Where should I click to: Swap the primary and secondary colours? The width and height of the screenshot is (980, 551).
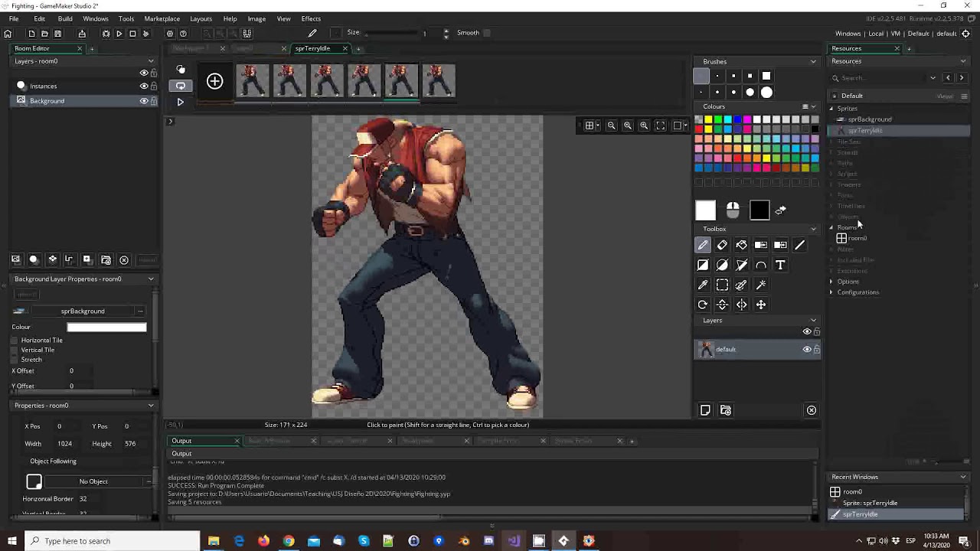click(781, 210)
